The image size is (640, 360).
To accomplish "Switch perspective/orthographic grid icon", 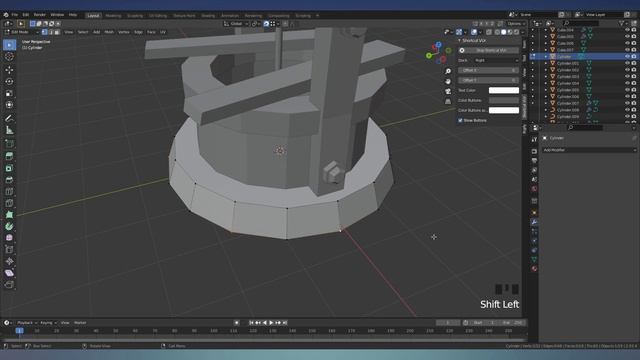I will click(448, 101).
